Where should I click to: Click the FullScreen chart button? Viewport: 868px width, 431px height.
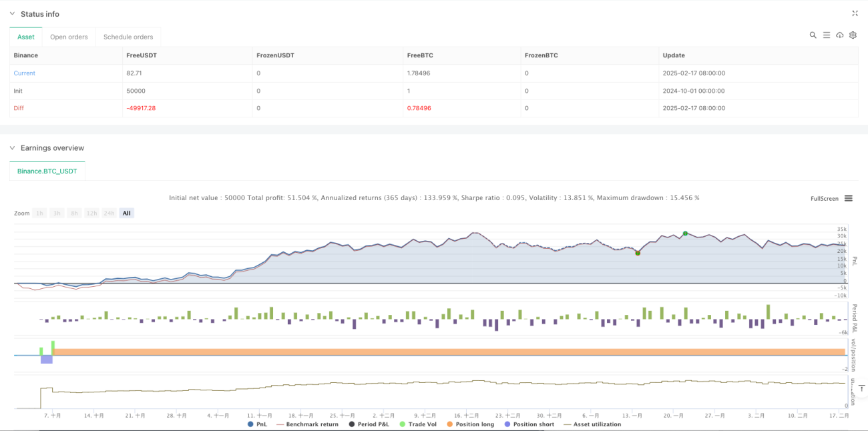tap(824, 198)
